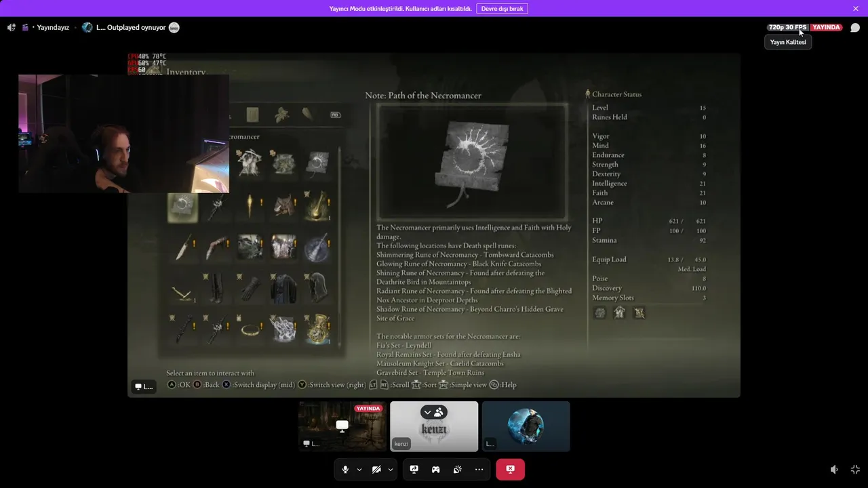Click the ring item in bottom inventory row

[x=250, y=329]
